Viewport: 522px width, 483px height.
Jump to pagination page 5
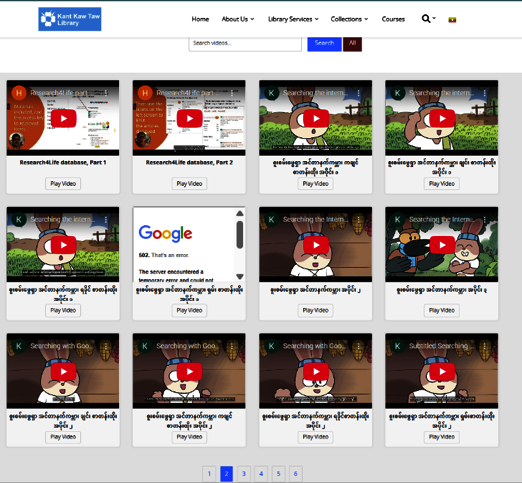coord(278,473)
